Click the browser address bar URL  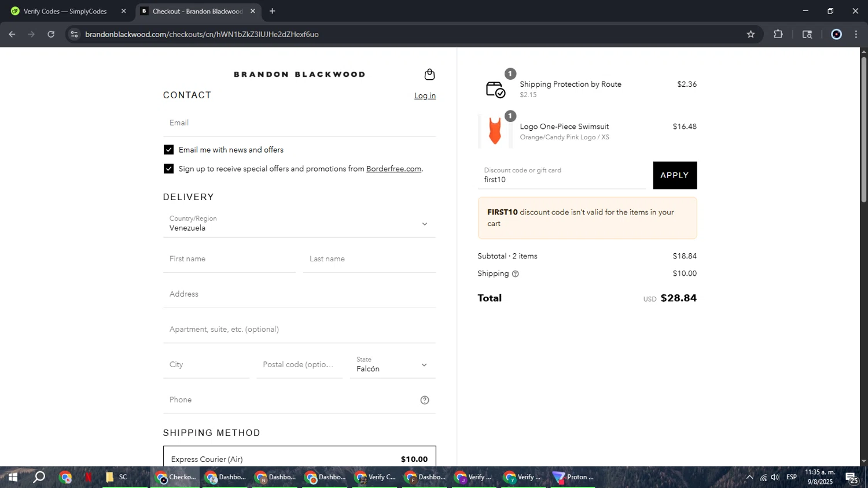point(201,34)
